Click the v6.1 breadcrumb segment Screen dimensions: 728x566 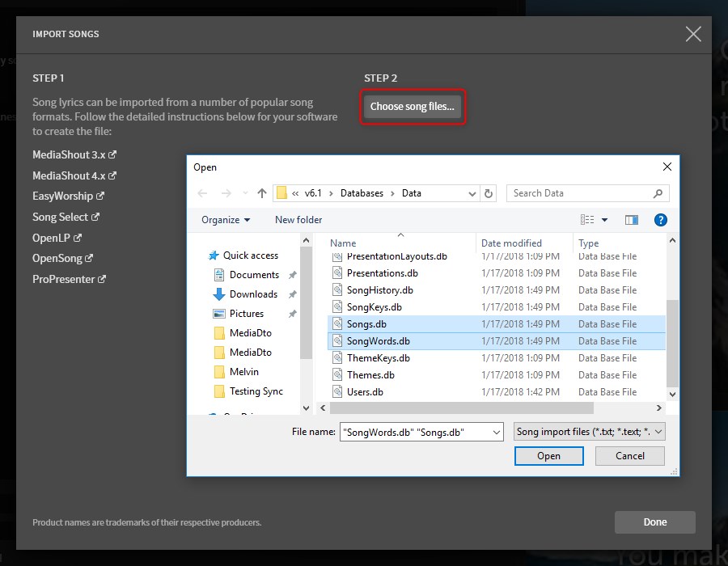pyautogui.click(x=313, y=193)
